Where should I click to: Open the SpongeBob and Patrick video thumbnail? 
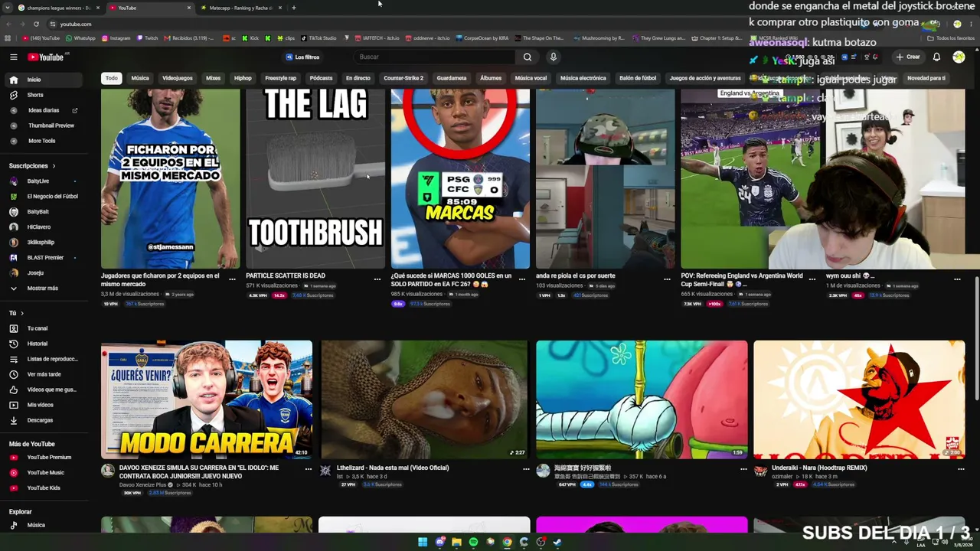(x=642, y=399)
